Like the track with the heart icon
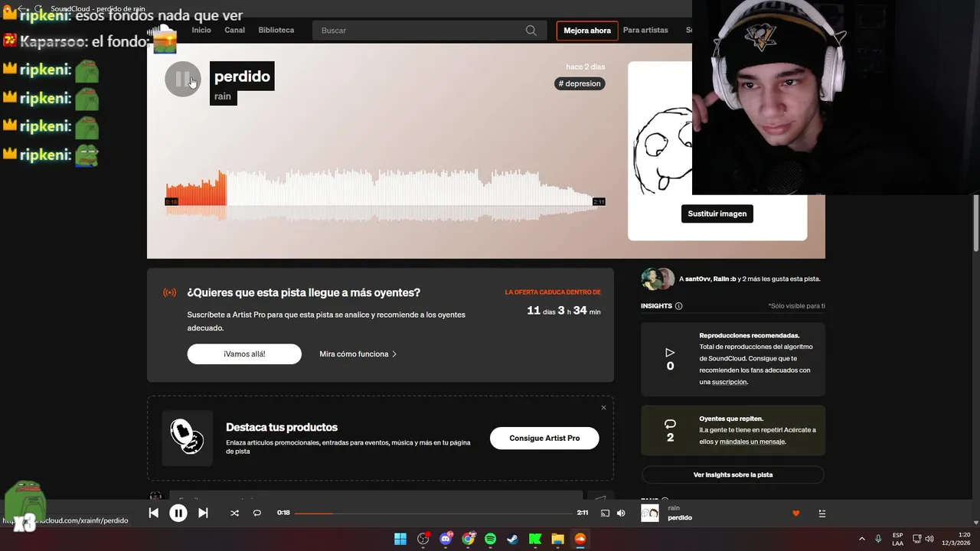The height and width of the screenshot is (551, 980). (x=795, y=514)
